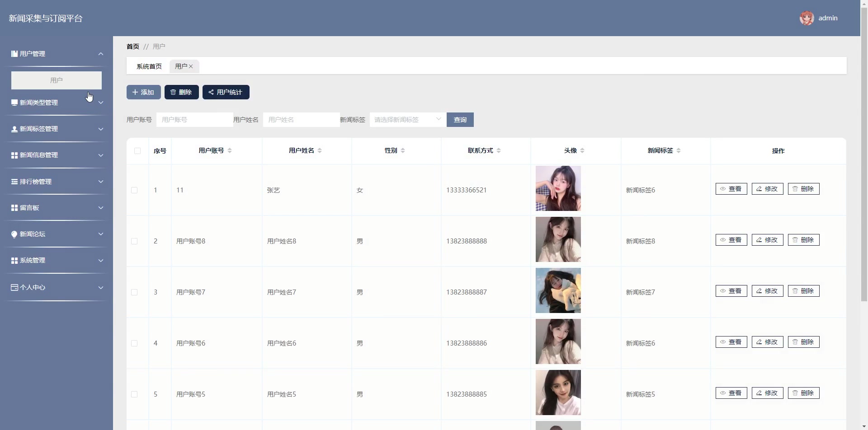Click the 个人中心 card icon
868x430 pixels.
pos(14,287)
